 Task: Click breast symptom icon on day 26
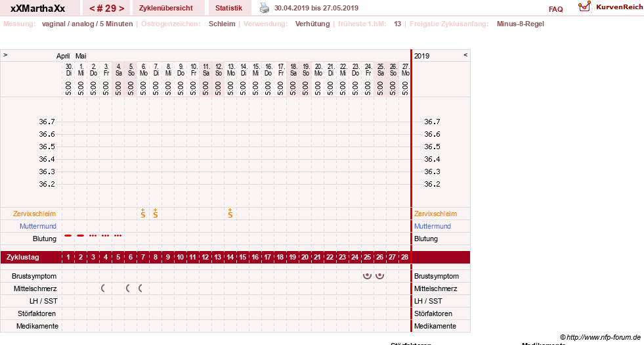(x=380, y=275)
